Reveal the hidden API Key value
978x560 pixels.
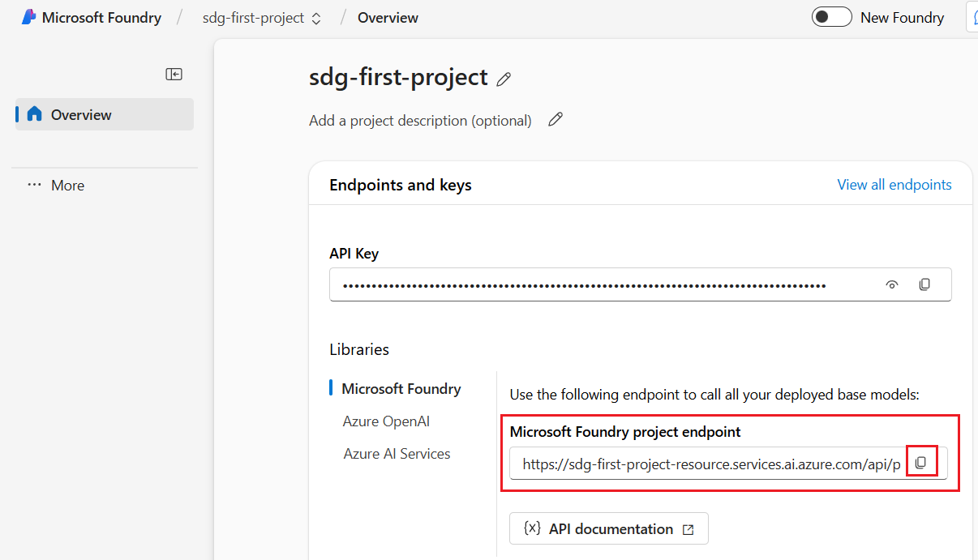tap(891, 284)
